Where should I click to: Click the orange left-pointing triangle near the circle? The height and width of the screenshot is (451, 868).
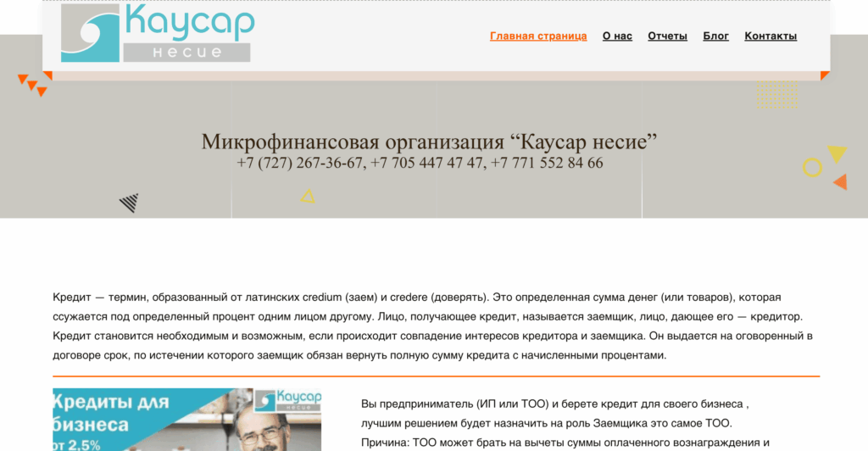(840, 181)
